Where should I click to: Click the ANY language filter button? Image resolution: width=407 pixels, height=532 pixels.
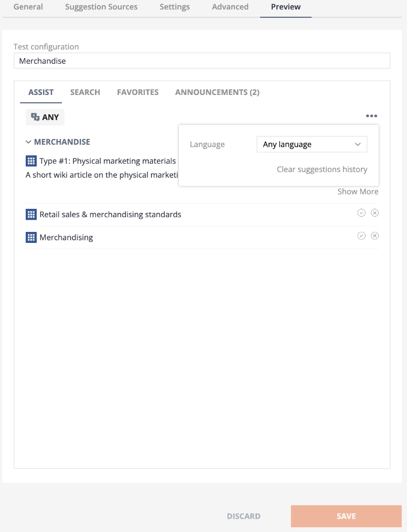pyautogui.click(x=45, y=117)
